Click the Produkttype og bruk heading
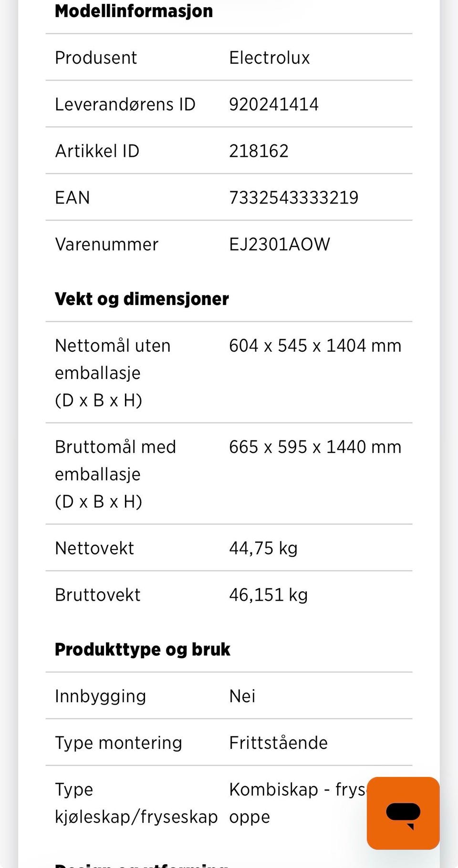 click(142, 650)
